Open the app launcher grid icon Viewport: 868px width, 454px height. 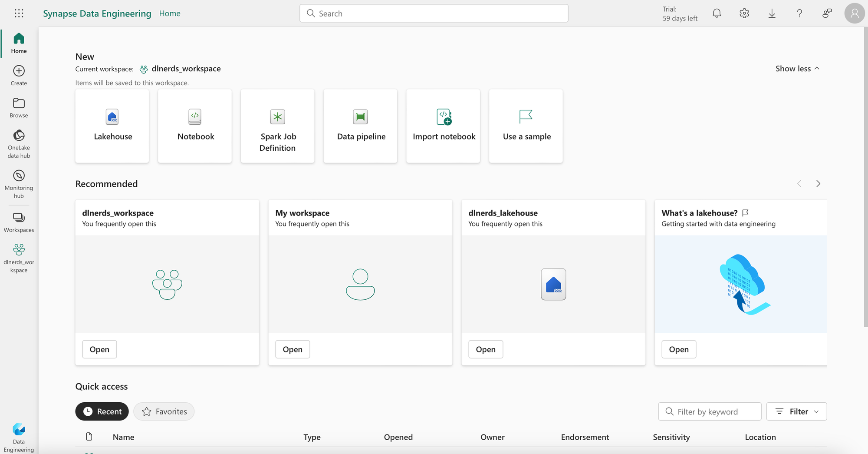[19, 13]
